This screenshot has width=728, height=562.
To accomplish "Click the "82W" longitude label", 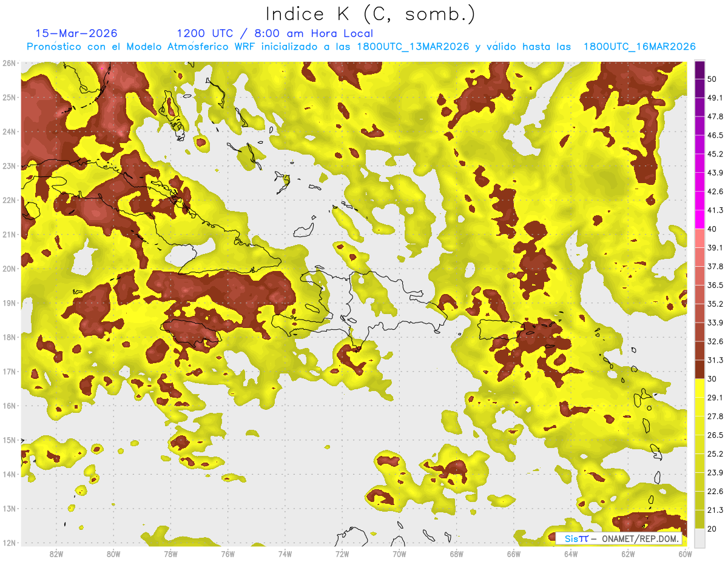I will tap(56, 554).
